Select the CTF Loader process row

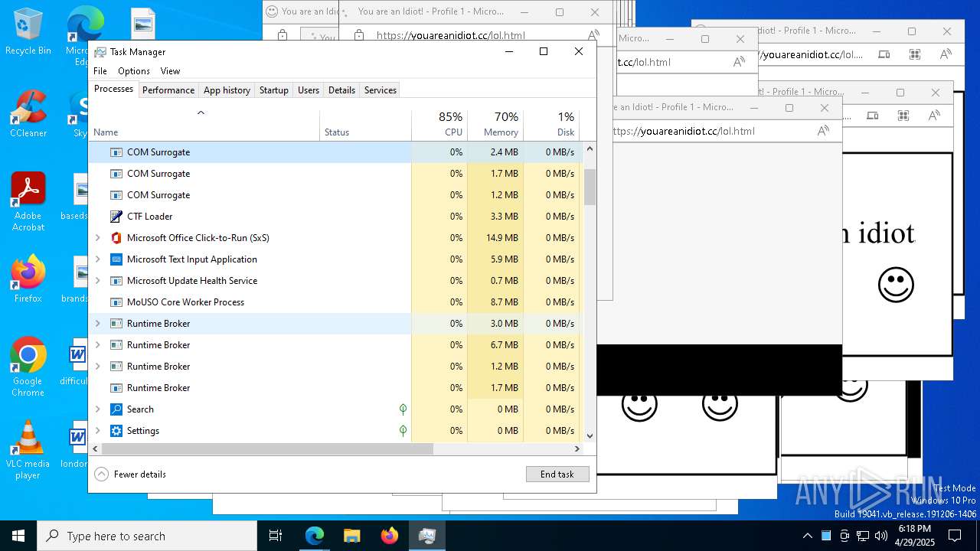336,217
